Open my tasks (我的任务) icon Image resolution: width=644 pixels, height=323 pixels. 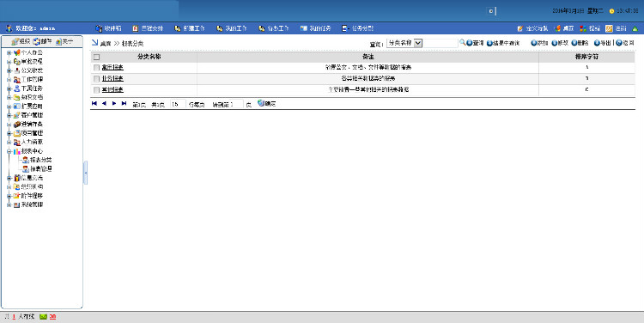303,28
